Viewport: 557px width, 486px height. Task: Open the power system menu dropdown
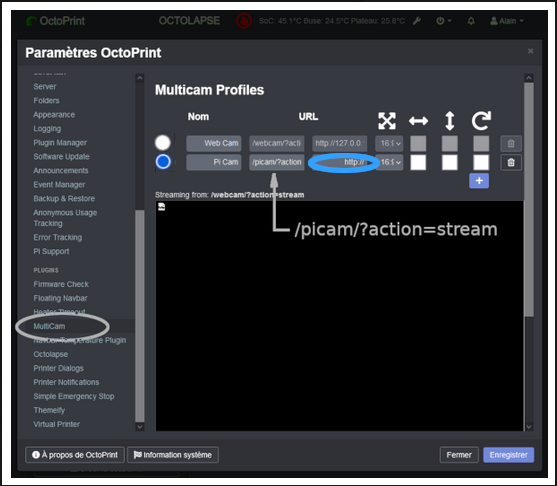click(443, 21)
